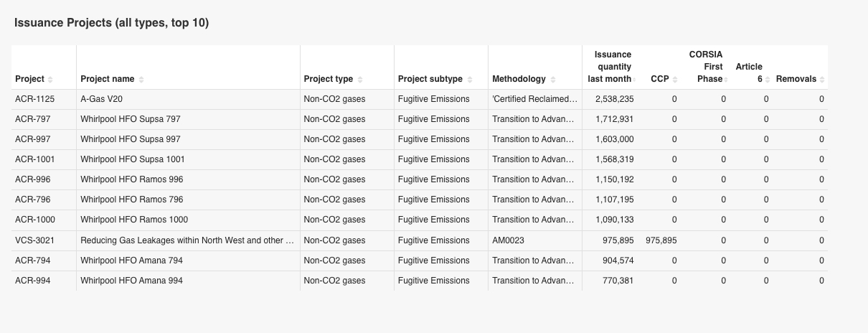
Task: Click project VCS-3021 cell
Action: click(34, 240)
